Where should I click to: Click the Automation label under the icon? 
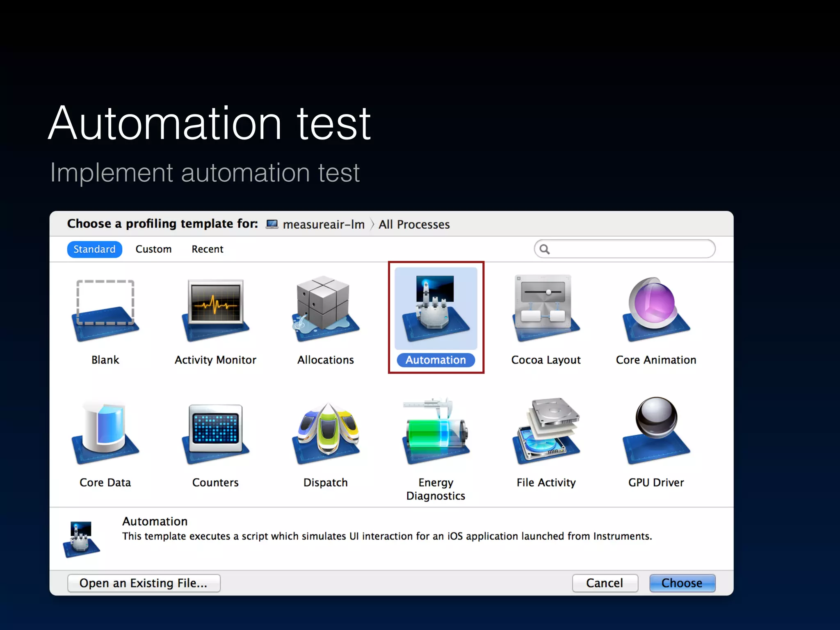coord(436,360)
